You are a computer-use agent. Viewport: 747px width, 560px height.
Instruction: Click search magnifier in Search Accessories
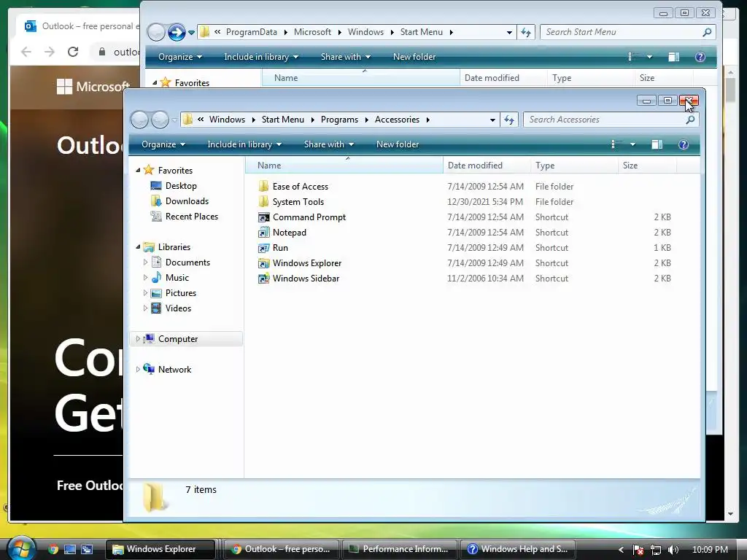[x=690, y=120]
